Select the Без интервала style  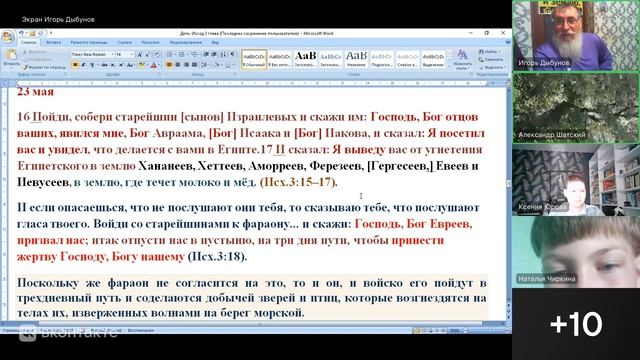280,59
